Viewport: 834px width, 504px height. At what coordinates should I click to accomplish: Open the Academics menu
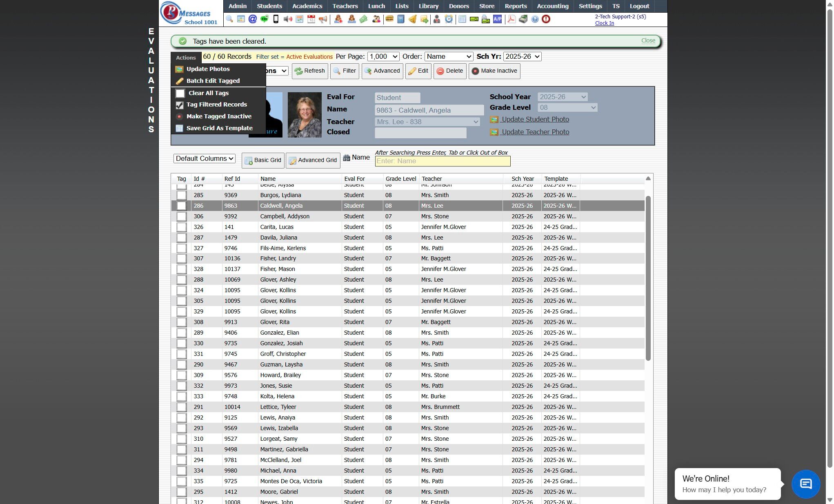(307, 6)
